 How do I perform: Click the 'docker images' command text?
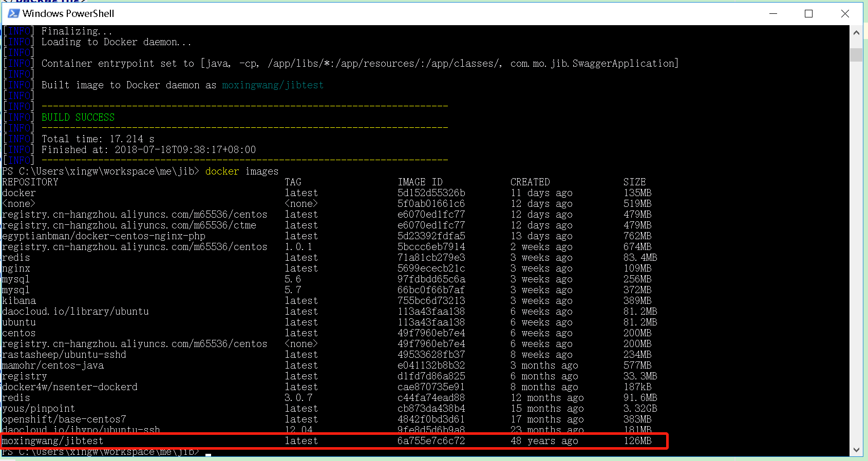tap(242, 171)
